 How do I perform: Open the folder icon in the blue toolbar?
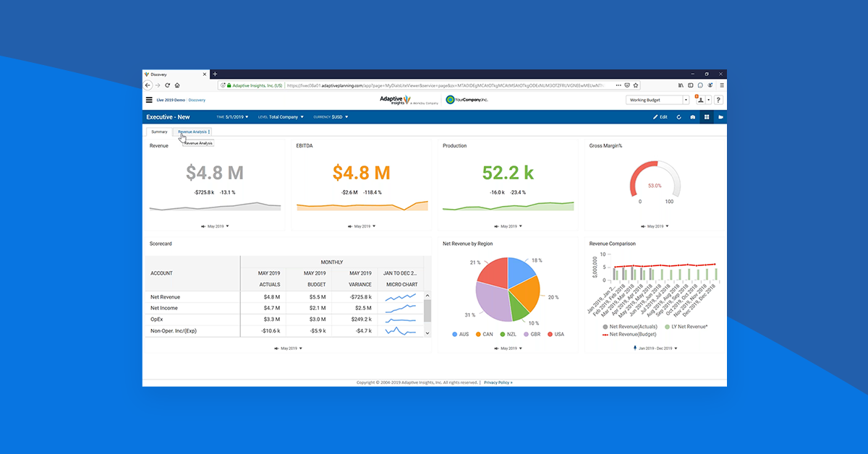pos(720,117)
